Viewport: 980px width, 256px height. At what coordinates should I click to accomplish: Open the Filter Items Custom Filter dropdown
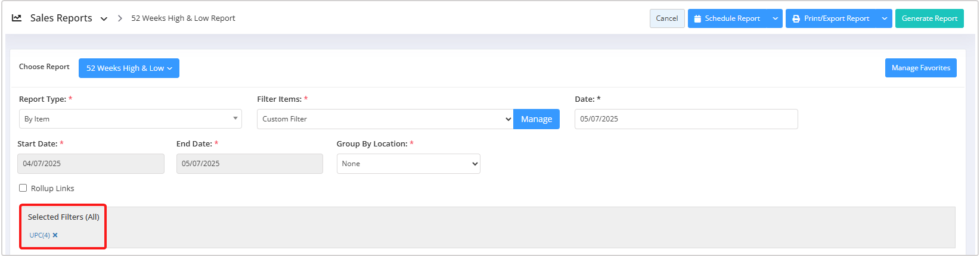tap(385, 119)
